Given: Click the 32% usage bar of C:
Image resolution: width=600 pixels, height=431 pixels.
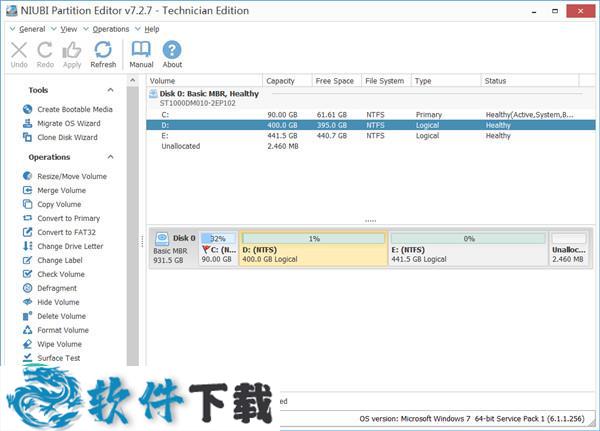Looking at the screenshot, I should pos(218,238).
